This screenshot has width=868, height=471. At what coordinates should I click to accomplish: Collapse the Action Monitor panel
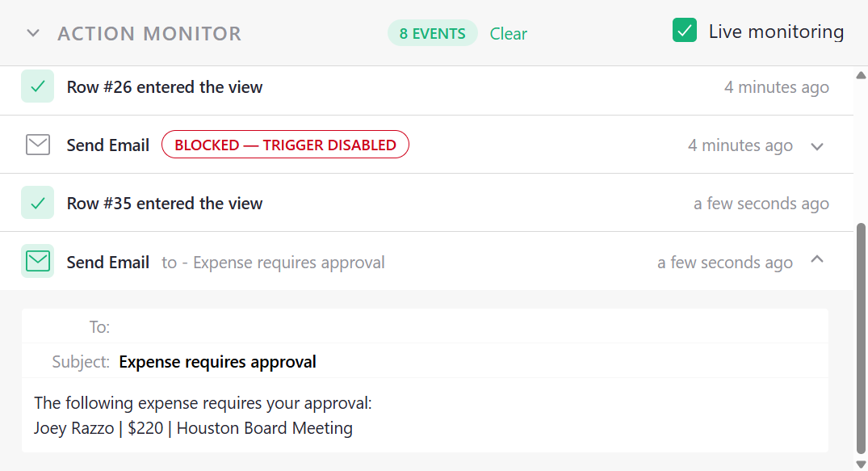pos(31,33)
